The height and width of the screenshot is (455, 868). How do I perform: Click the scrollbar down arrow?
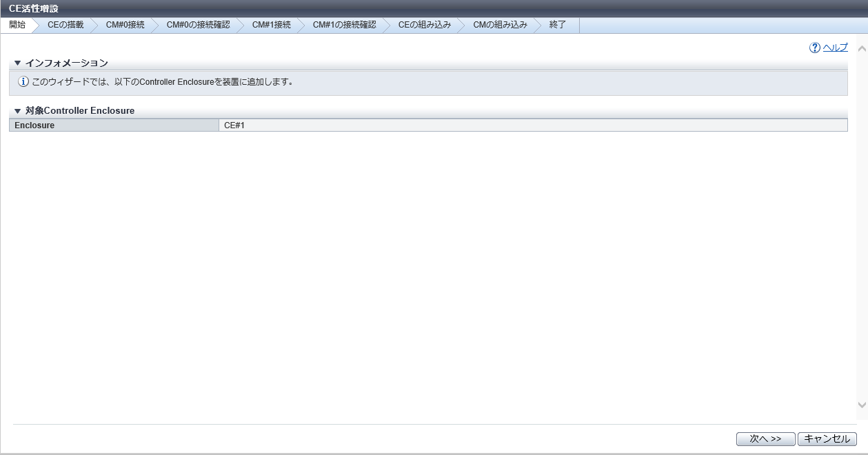[x=861, y=405]
